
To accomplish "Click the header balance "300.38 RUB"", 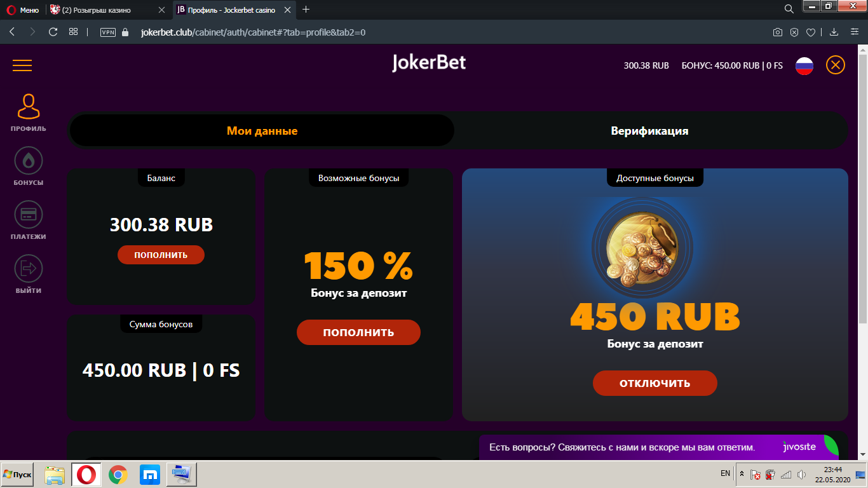I will (646, 65).
